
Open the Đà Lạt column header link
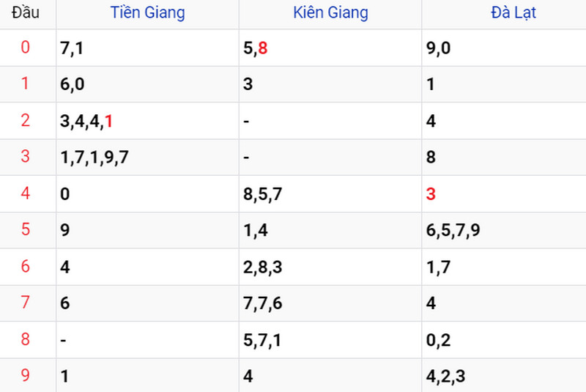pos(513,12)
